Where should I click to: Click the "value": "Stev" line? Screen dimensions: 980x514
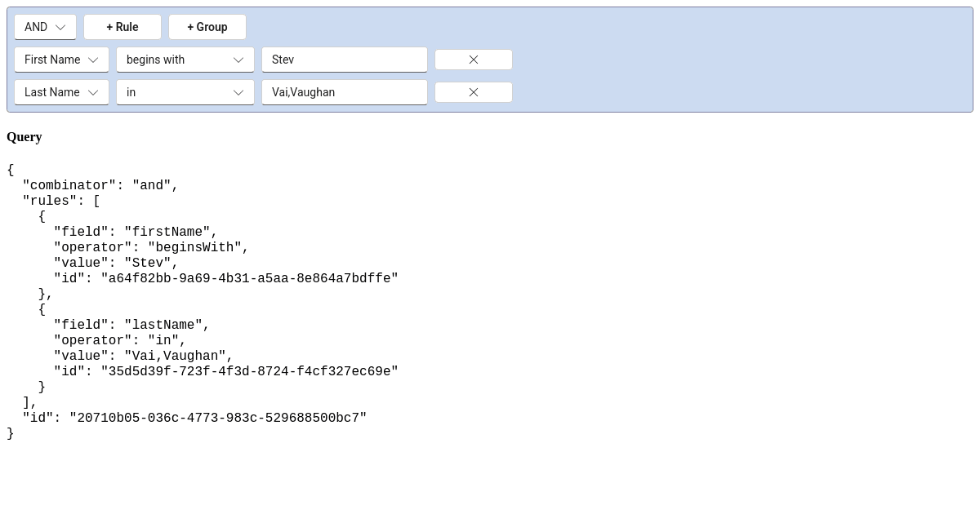(x=116, y=264)
